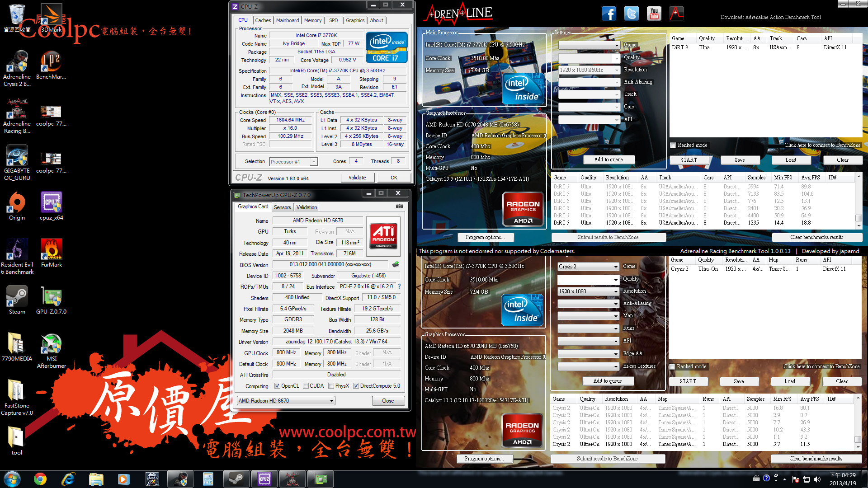Open Internet Explorer from taskbar
Viewport: 868px width, 488px height.
(x=68, y=479)
